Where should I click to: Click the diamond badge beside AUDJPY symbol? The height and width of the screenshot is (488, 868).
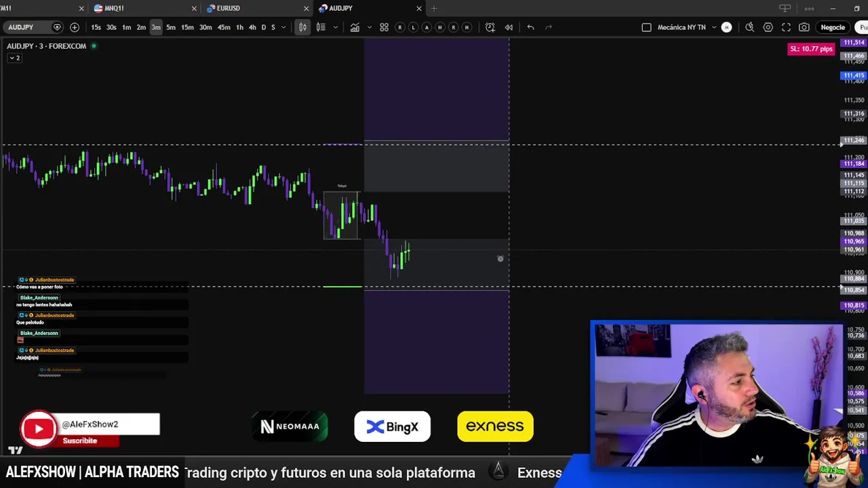tap(57, 27)
